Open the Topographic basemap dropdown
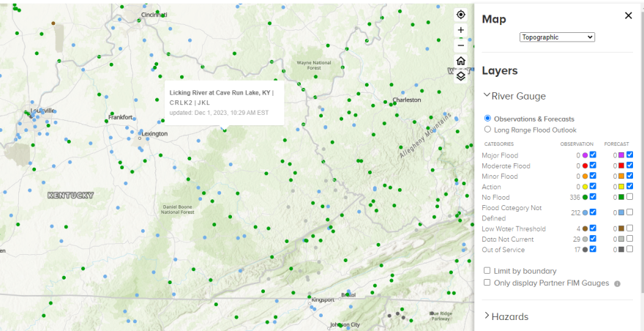The height and width of the screenshot is (331, 644). 557,37
